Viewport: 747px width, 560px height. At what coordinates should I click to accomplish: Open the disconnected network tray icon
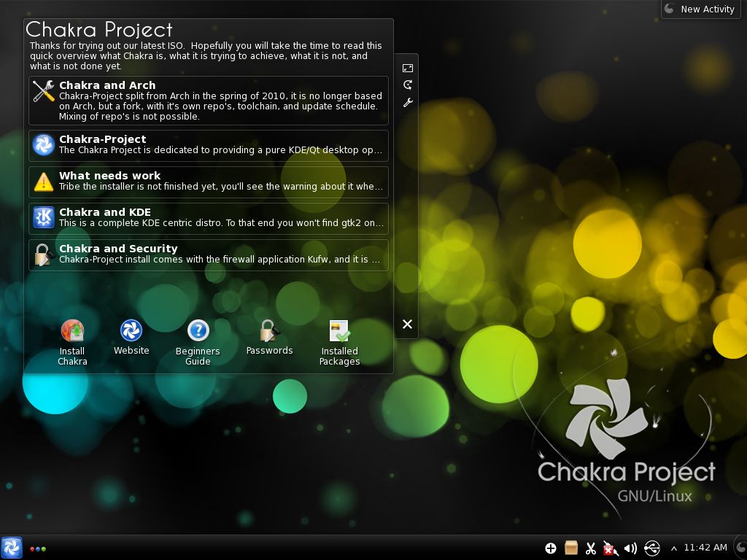pos(611,548)
